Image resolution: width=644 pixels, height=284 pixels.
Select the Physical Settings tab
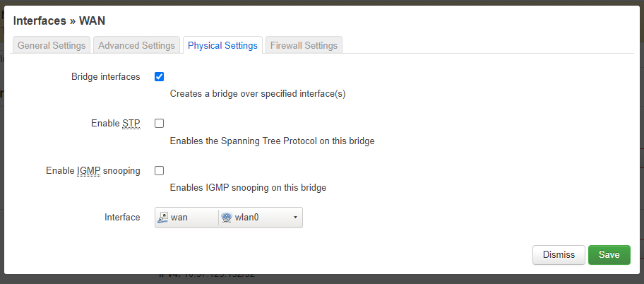coord(222,45)
